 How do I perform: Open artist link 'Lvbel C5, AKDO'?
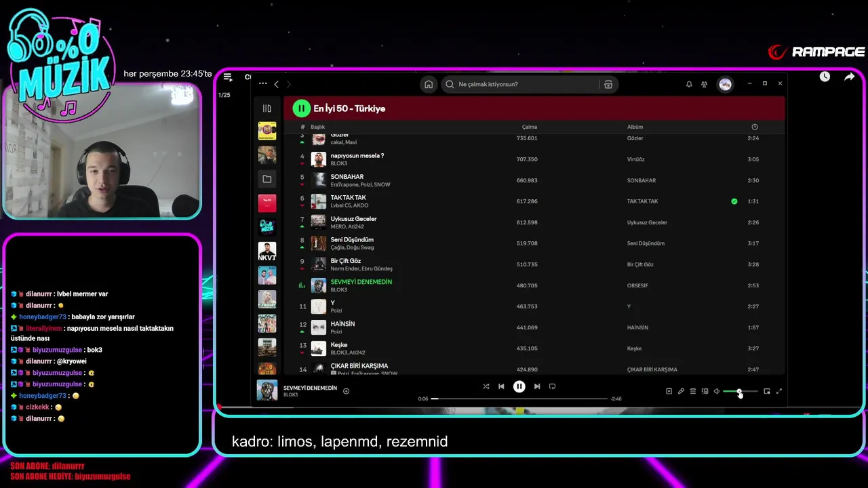click(349, 205)
